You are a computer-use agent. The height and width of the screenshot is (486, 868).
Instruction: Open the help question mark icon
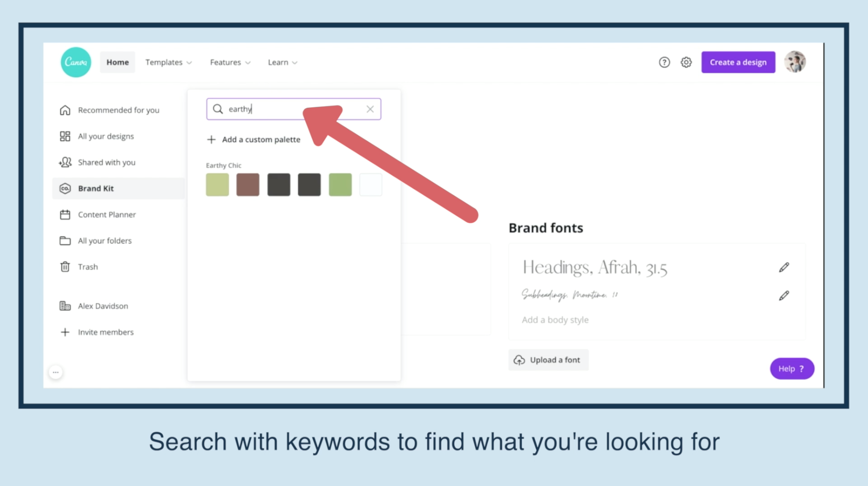point(664,62)
